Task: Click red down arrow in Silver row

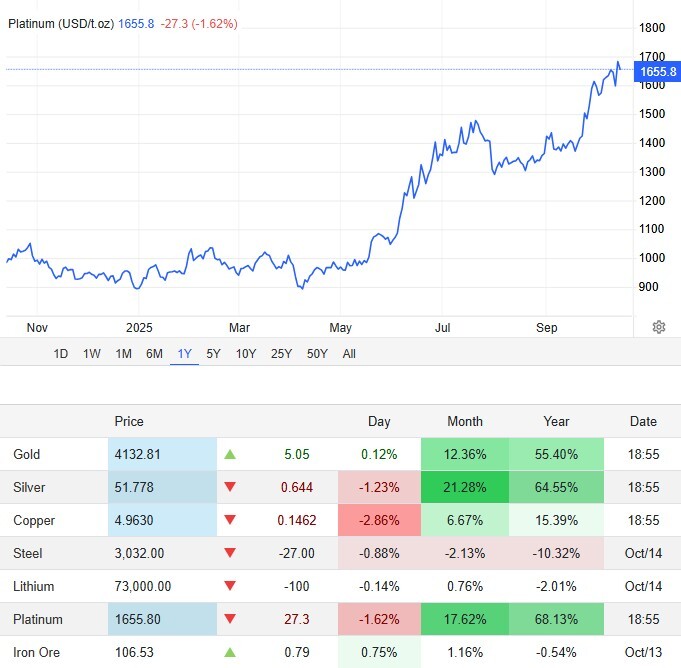Action: tap(230, 487)
